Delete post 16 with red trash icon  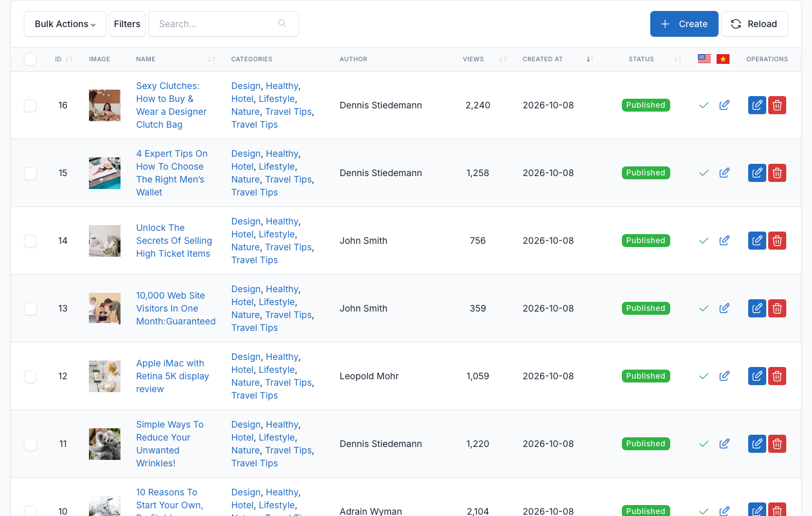tap(777, 105)
